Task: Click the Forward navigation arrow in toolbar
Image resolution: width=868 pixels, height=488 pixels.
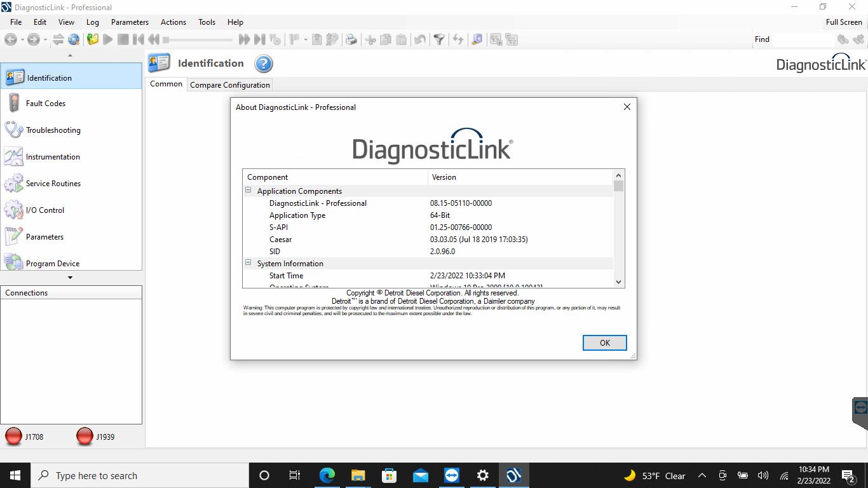Action: (x=34, y=39)
